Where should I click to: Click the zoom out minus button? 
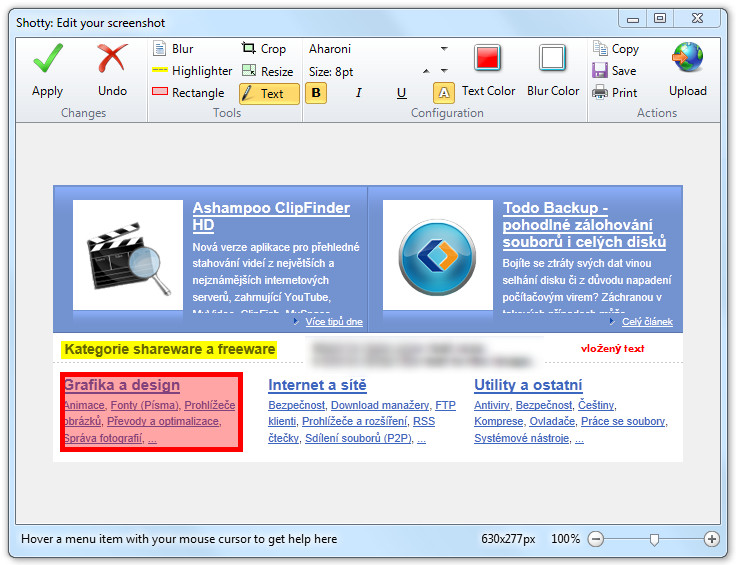coord(596,539)
